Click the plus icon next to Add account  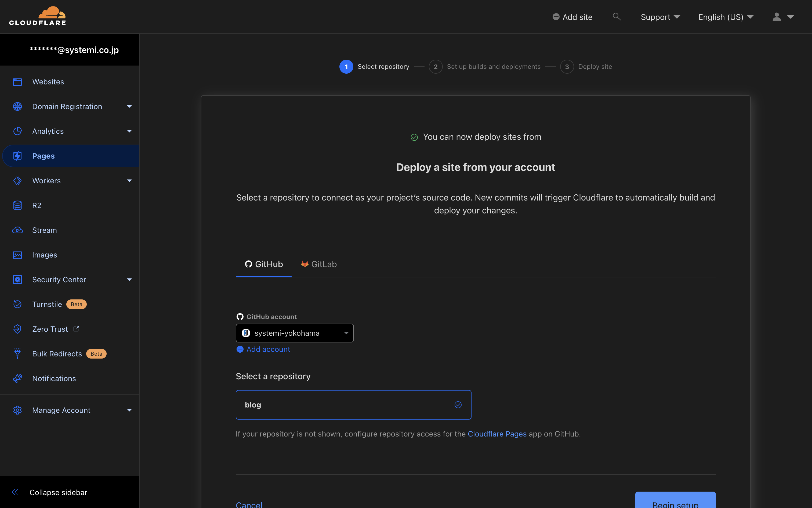click(x=240, y=349)
